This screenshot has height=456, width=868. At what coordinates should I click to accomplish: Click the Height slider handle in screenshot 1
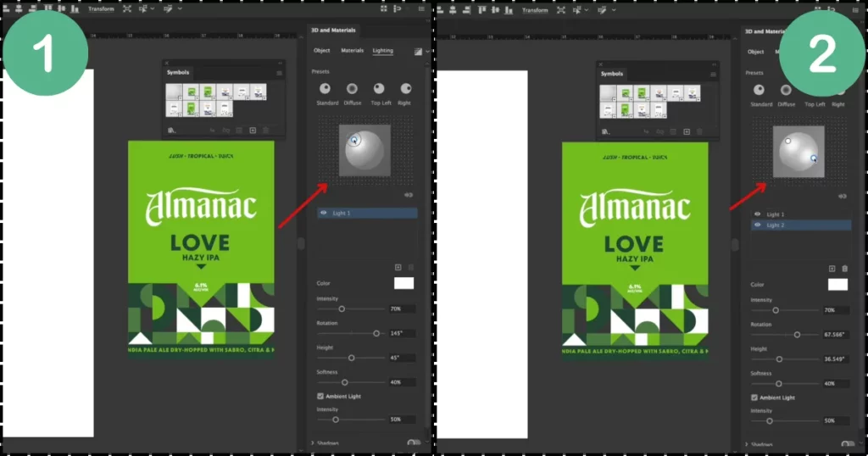point(352,358)
